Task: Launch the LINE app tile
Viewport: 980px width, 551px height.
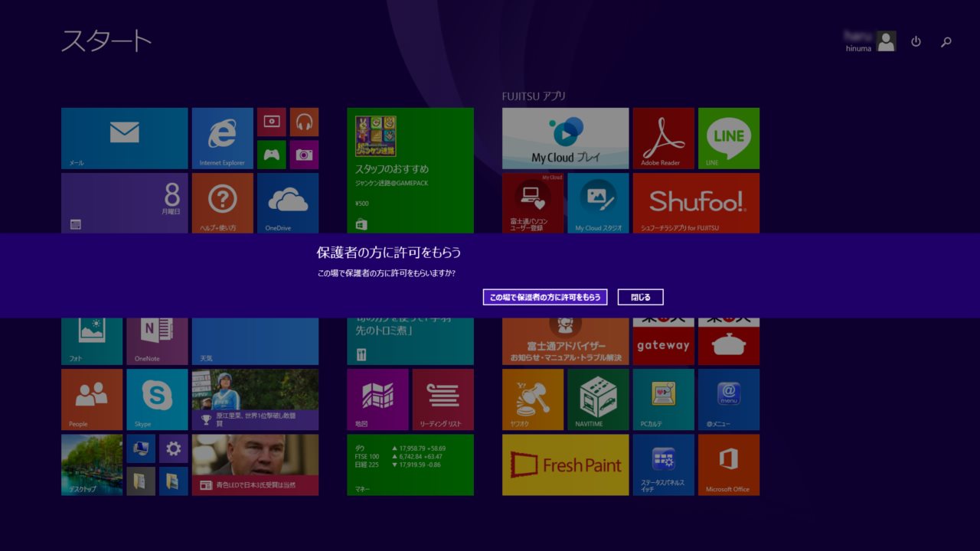Action: click(728, 138)
